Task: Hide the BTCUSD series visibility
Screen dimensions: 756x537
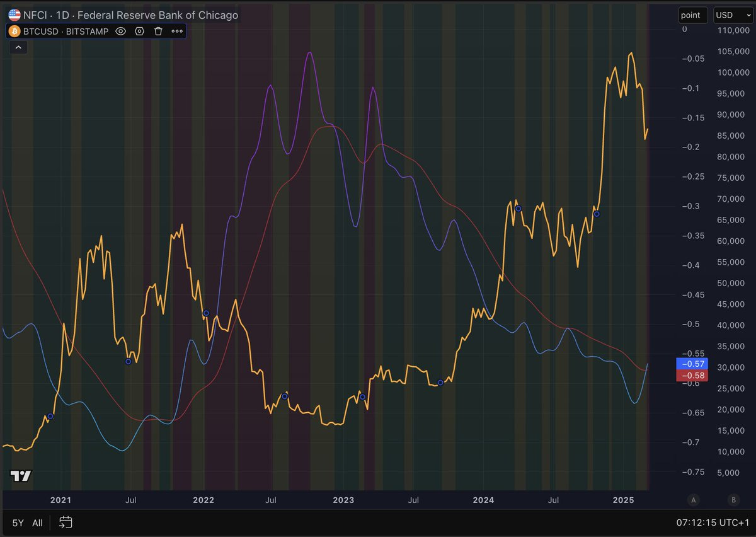Action: (120, 31)
